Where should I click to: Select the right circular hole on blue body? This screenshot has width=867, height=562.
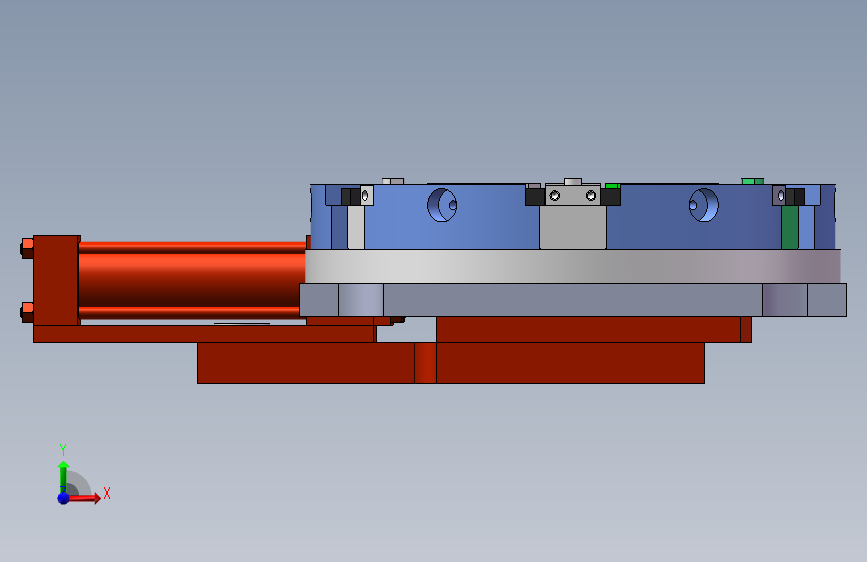click(703, 205)
